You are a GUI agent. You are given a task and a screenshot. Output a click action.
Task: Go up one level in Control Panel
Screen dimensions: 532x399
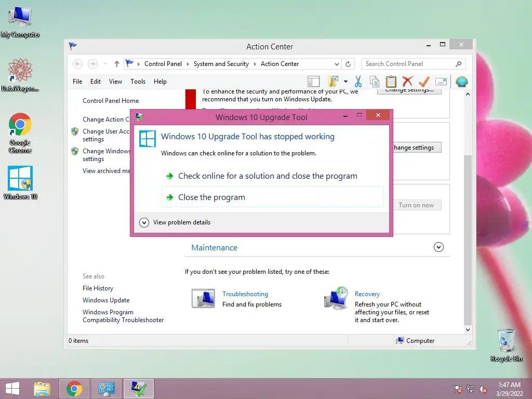117,64
